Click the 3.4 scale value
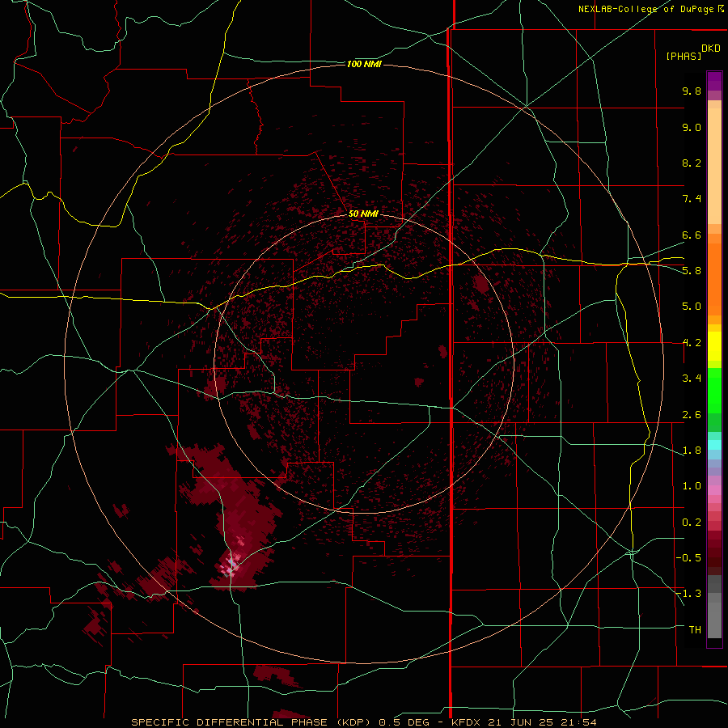This screenshot has height=728, width=728. (692, 379)
